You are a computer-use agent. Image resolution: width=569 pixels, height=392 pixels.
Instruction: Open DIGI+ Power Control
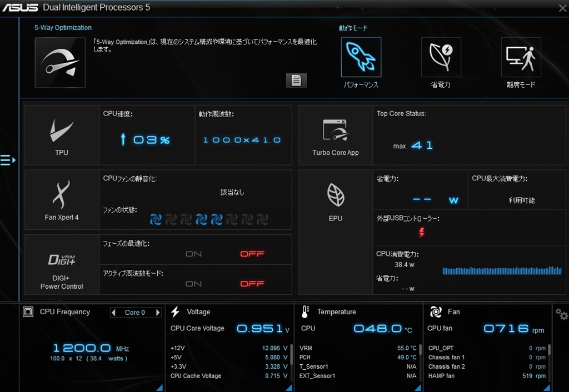tap(62, 264)
